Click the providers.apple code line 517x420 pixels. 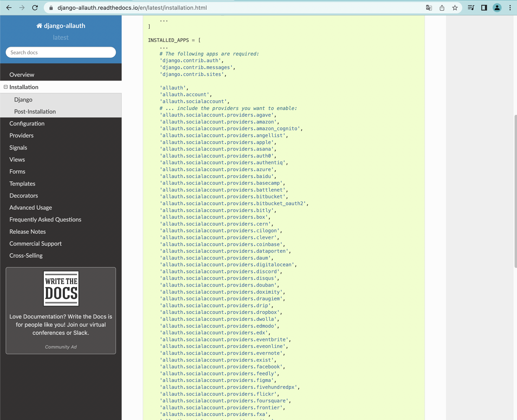(218, 142)
